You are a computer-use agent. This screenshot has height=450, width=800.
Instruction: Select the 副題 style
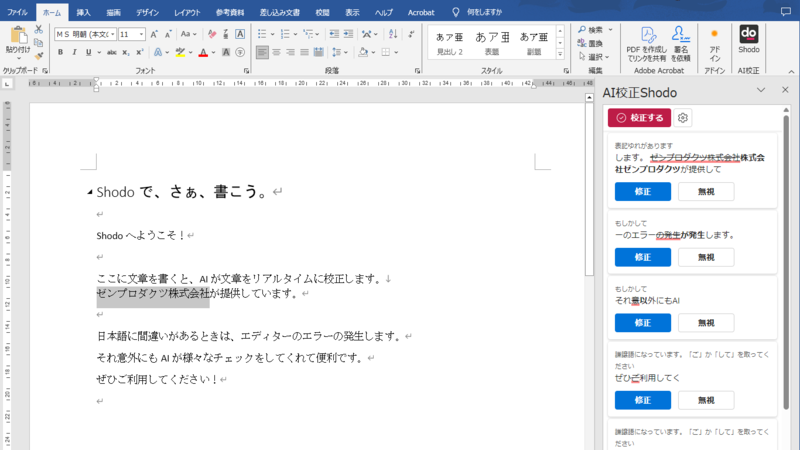(534, 42)
